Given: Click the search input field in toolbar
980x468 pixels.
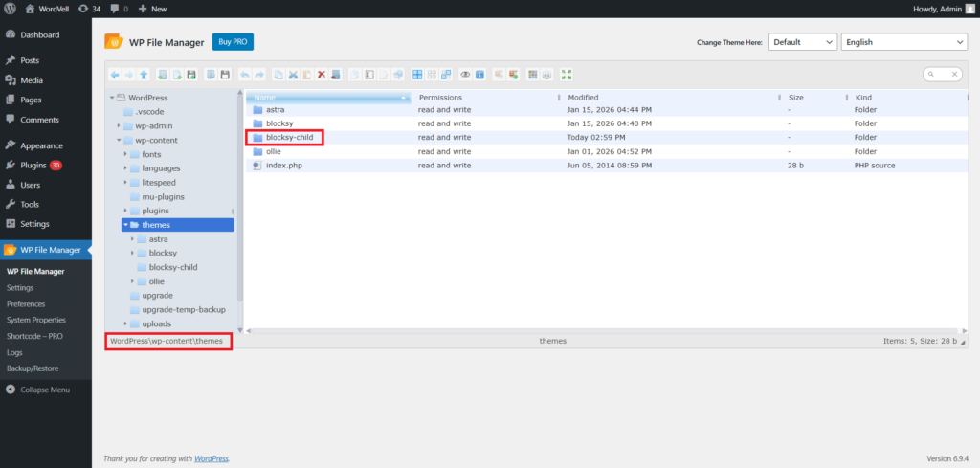Looking at the screenshot, I should 943,75.
